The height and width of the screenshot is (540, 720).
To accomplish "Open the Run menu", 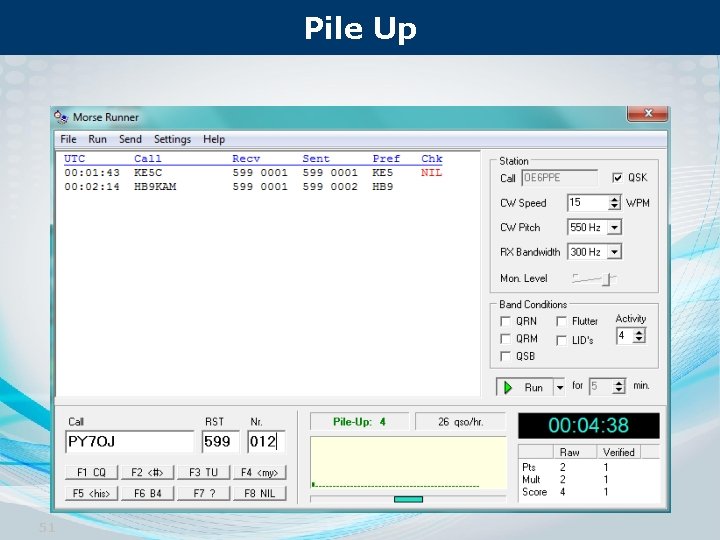I will 97,139.
